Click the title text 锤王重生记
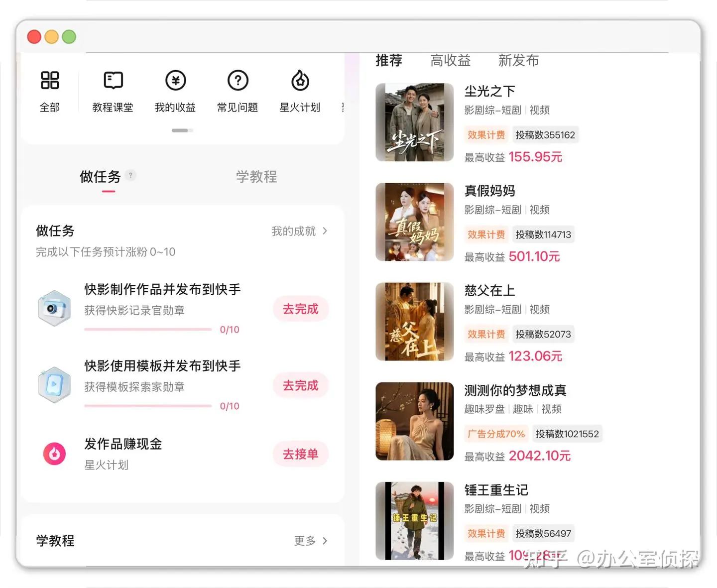Viewport: 717px width, 588px height. pyautogui.click(x=496, y=490)
